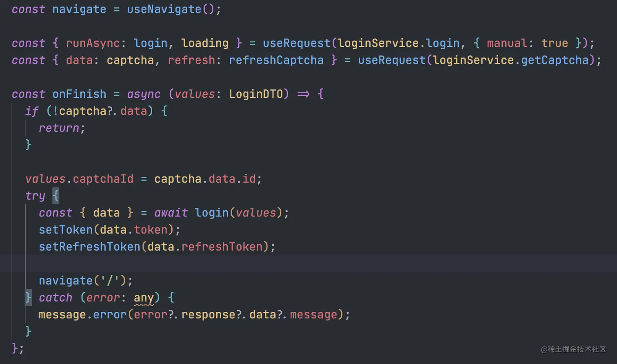Click the 'login(values)' call

239,213
